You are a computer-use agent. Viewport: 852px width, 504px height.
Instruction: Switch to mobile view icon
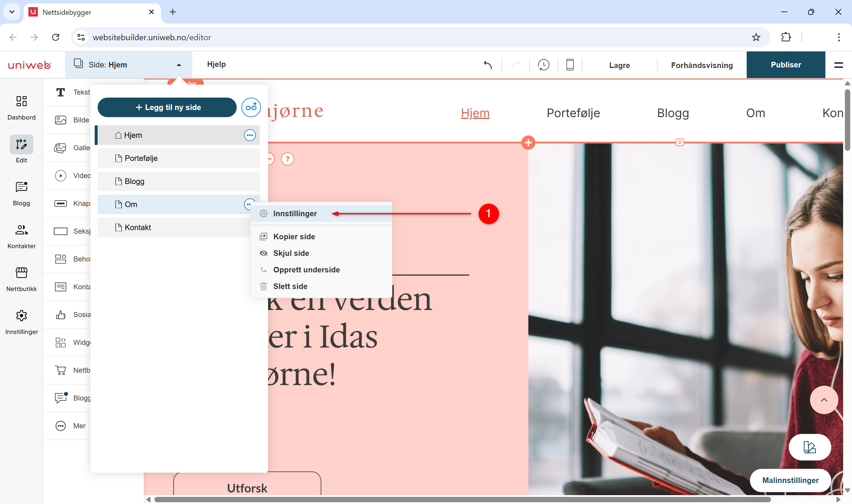[x=570, y=65]
